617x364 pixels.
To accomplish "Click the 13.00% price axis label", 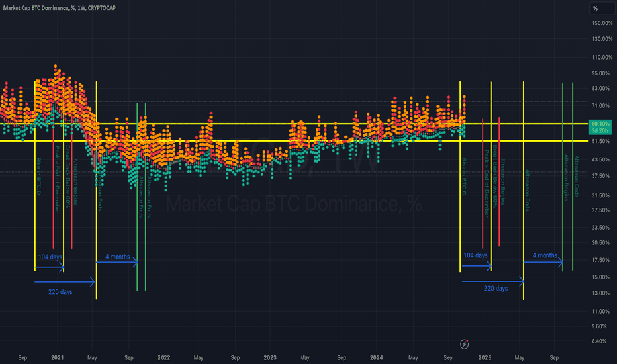I will click(x=602, y=293).
